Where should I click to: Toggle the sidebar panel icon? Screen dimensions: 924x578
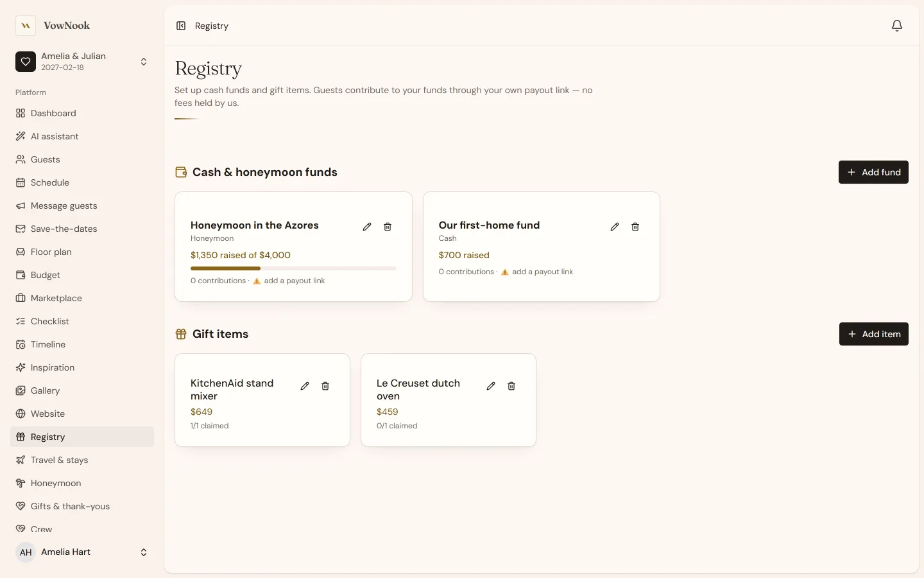pos(181,26)
